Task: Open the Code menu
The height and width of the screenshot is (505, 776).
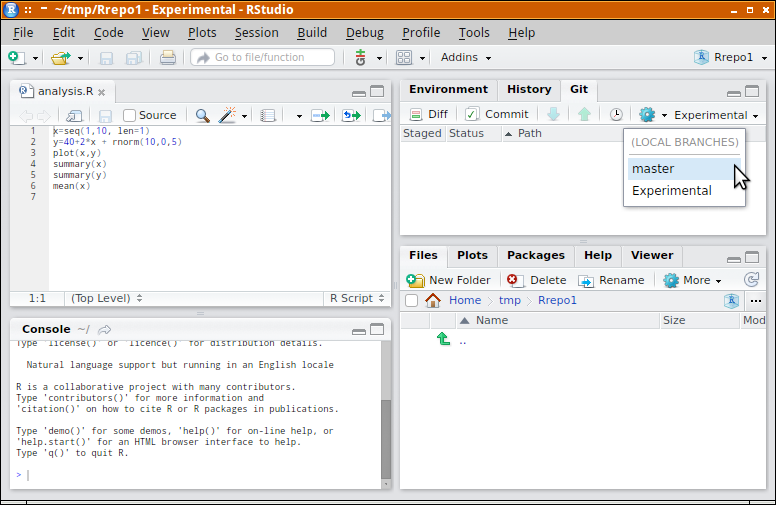Action: [x=108, y=33]
